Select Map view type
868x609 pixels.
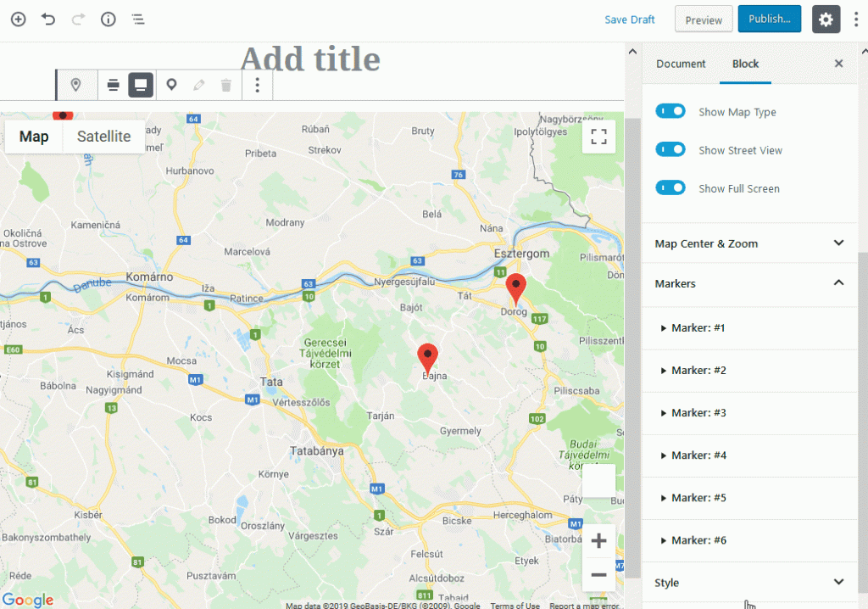34,137
